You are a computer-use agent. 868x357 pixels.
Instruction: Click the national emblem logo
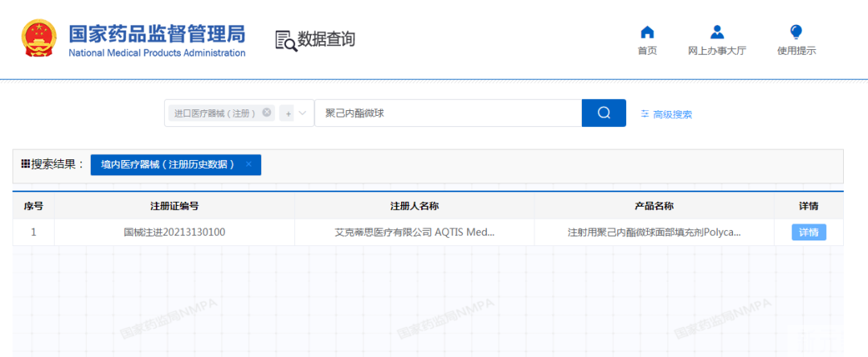point(37,39)
